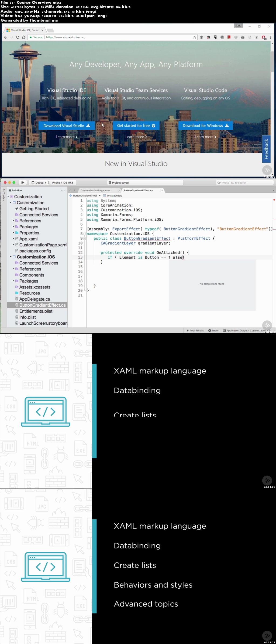
Task: Open Errors status bar pad
Action: click(x=213, y=330)
